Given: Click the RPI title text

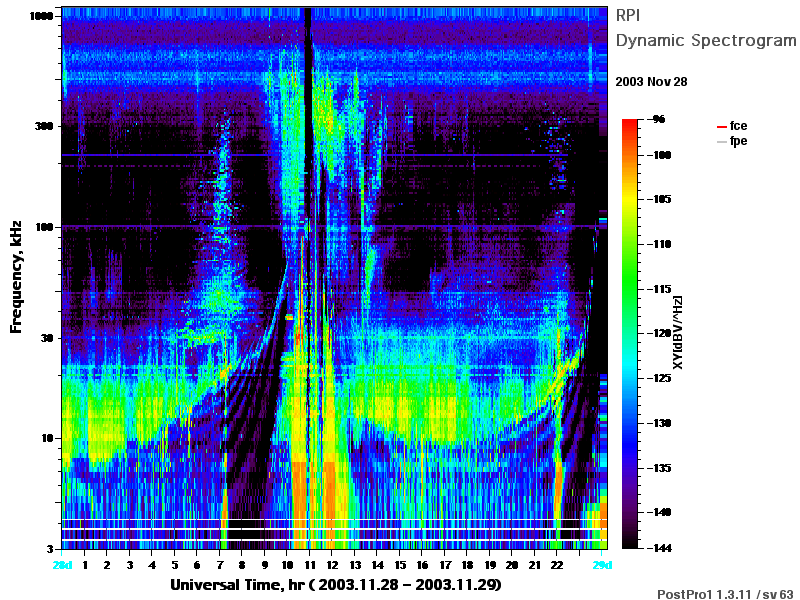Looking at the screenshot, I should [x=628, y=16].
